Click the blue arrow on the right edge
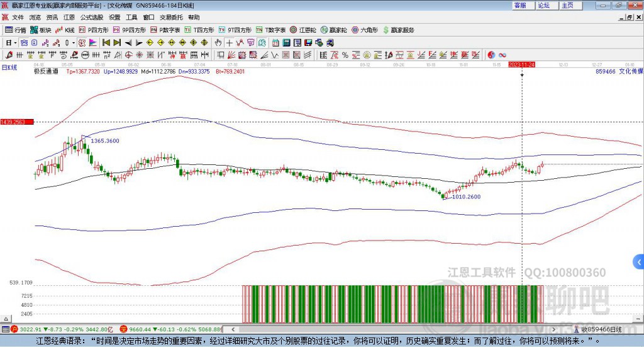The image size is (644, 347). click(x=638, y=261)
